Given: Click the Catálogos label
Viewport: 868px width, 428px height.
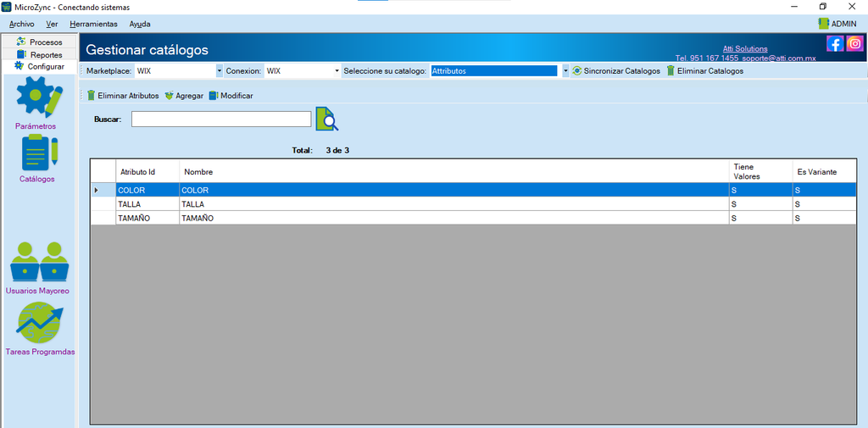Looking at the screenshot, I should point(37,179).
